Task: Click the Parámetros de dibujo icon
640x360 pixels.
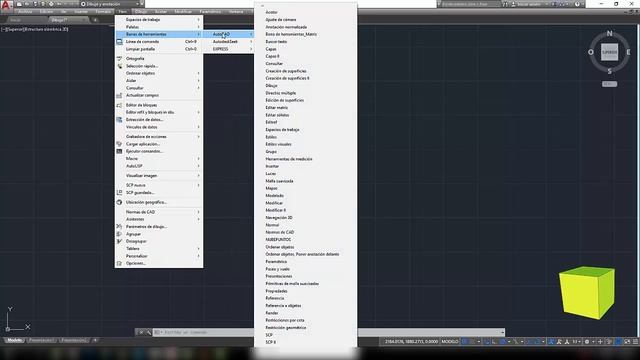Action: coord(119,227)
